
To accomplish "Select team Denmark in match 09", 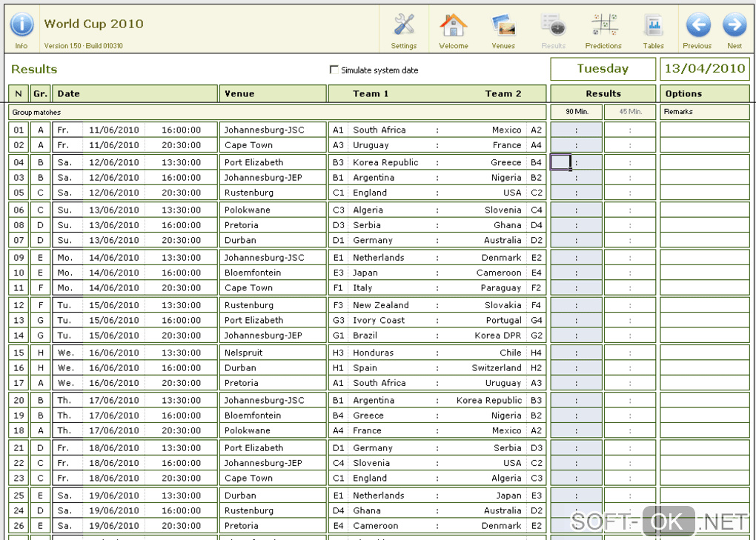I will click(502, 258).
